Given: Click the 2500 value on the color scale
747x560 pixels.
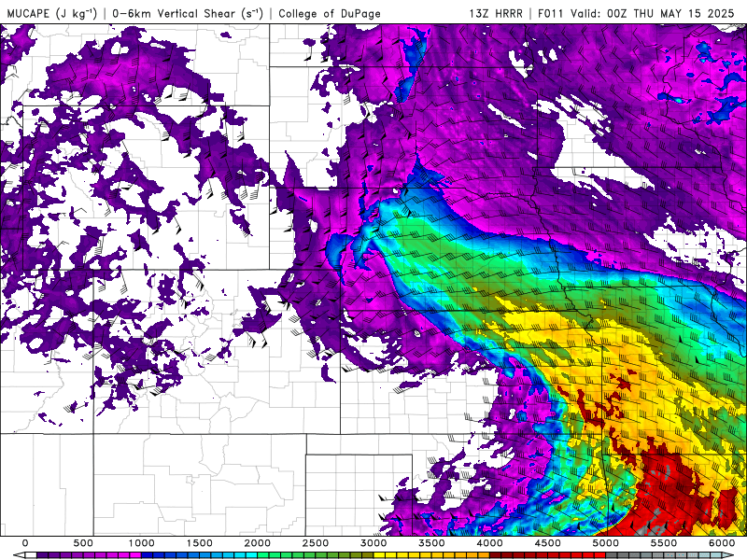Looking at the screenshot, I should tap(316, 543).
